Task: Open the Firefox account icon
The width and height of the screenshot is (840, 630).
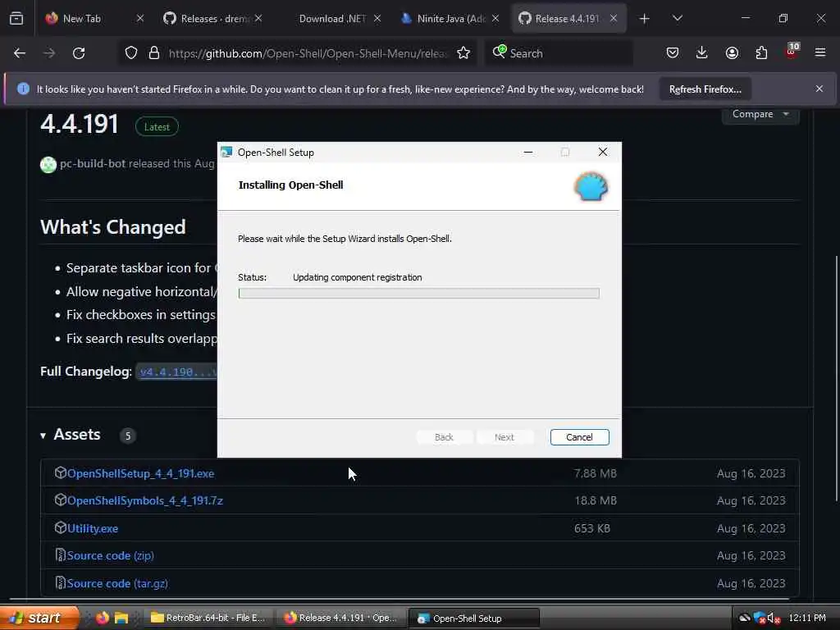Action: 732,53
